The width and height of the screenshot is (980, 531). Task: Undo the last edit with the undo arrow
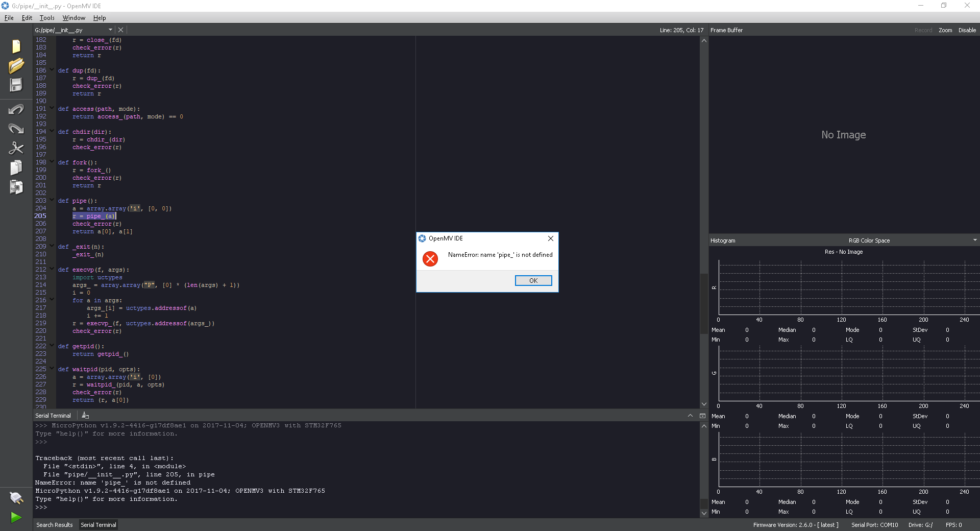coord(16,109)
